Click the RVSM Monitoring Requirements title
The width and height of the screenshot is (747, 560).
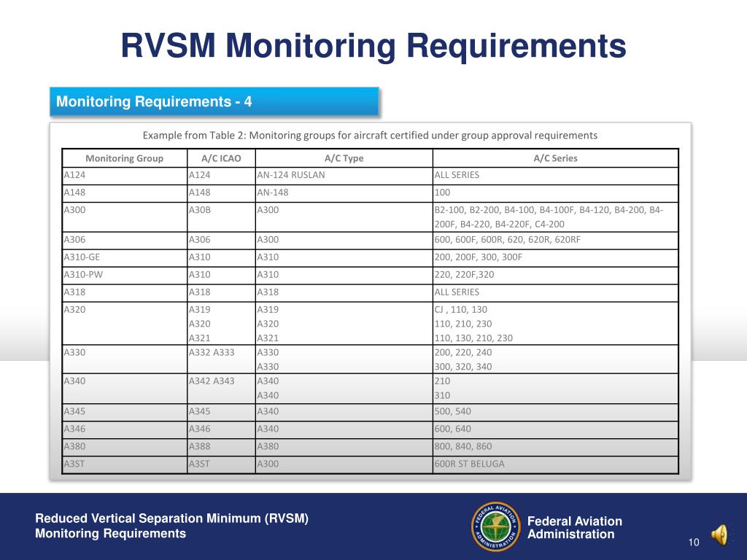click(x=373, y=46)
